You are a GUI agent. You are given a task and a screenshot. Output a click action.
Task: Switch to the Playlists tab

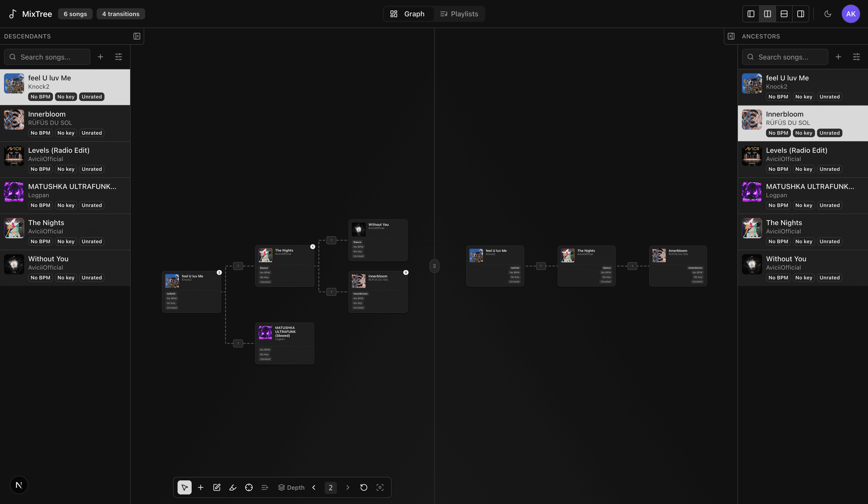459,14
